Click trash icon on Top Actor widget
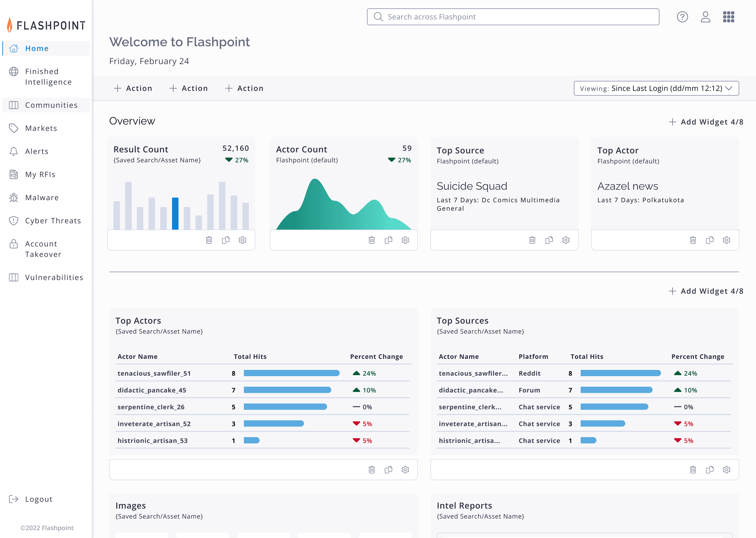756x538 pixels. coord(693,240)
